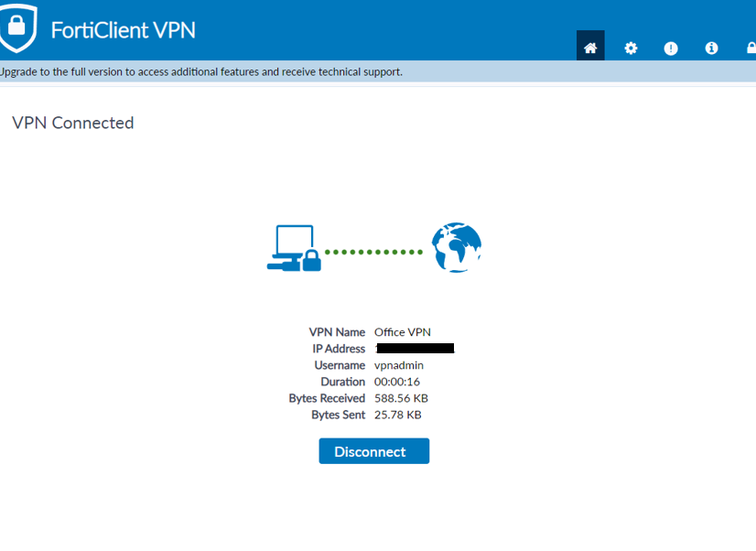Click the redacted IP address field
Viewport: 756px width, 551px height.
(416, 349)
